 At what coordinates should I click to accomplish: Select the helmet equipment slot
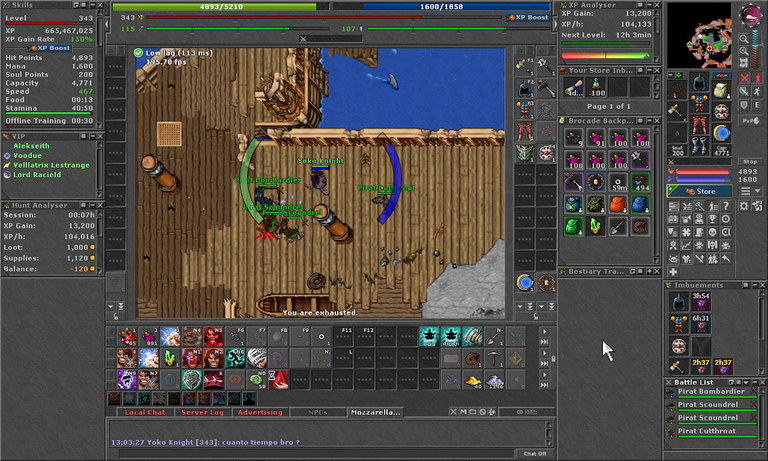699,82
